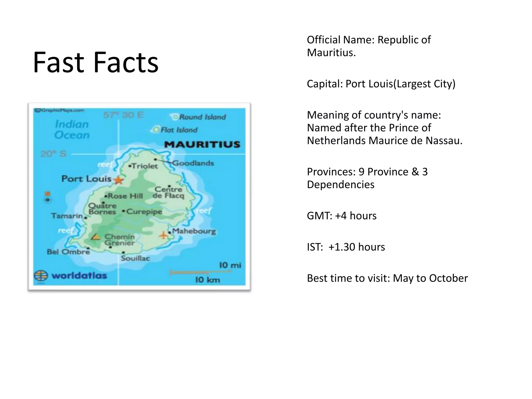
Task: Select 'Best time to visit' text
Action: coord(387,278)
